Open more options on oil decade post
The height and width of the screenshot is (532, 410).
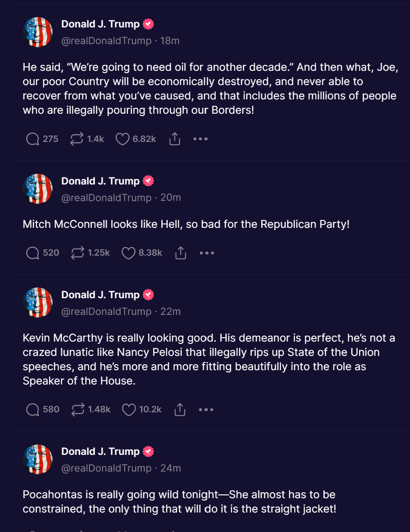201,139
